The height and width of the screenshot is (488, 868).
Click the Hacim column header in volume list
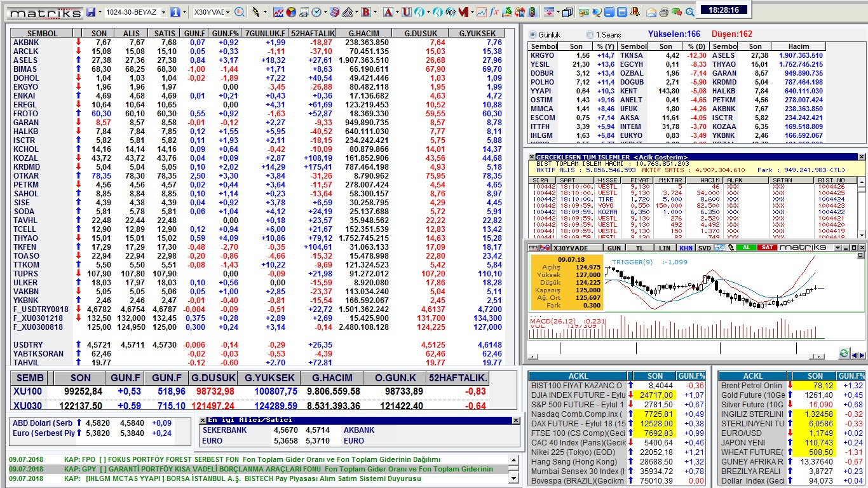799,46
